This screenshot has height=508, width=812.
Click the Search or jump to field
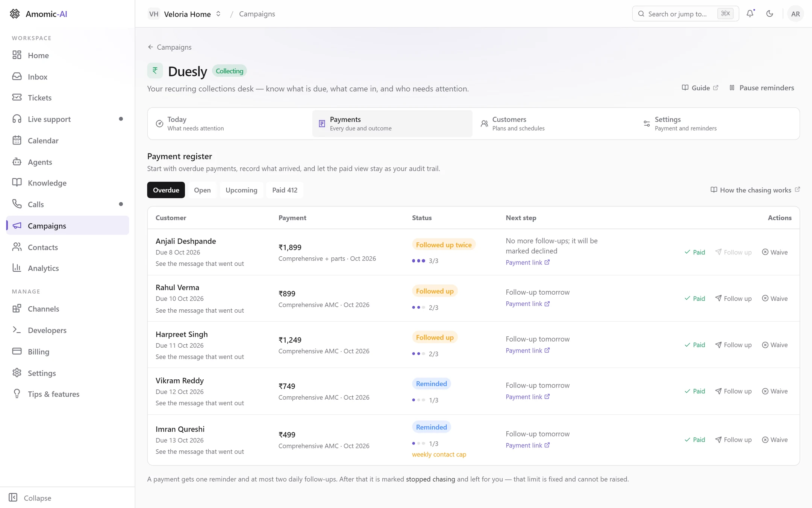click(685, 14)
